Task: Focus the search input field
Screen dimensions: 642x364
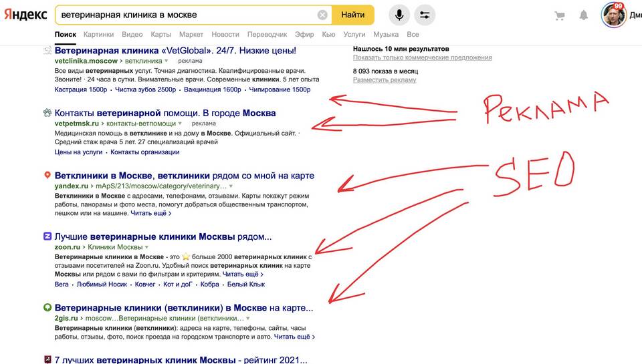Action: point(189,15)
